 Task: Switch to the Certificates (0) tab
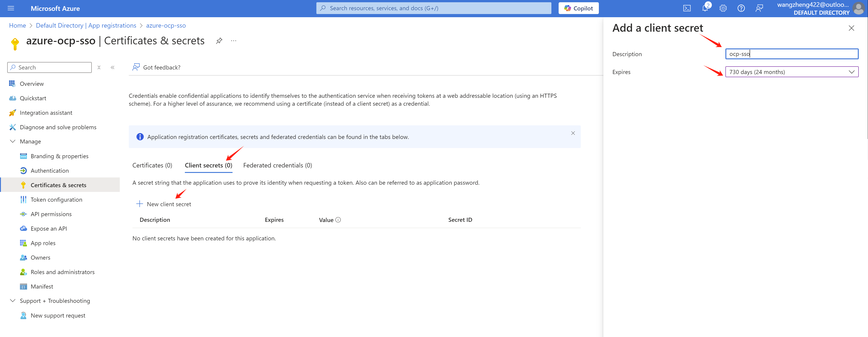point(152,165)
